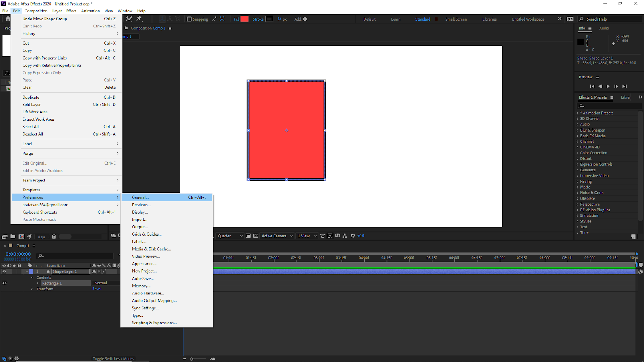The height and width of the screenshot is (362, 644).
Task: Enable the Snapping checkbox
Action: [189, 19]
